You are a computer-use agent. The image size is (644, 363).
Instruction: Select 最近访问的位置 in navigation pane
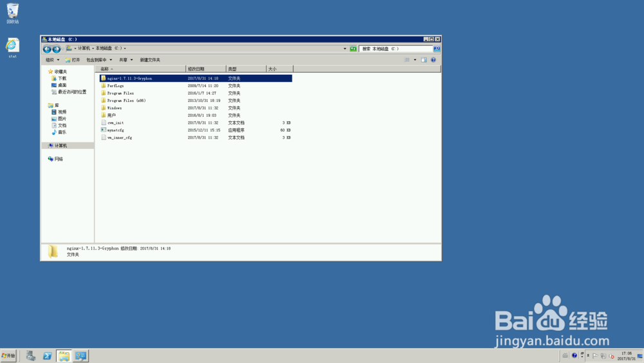tap(69, 92)
